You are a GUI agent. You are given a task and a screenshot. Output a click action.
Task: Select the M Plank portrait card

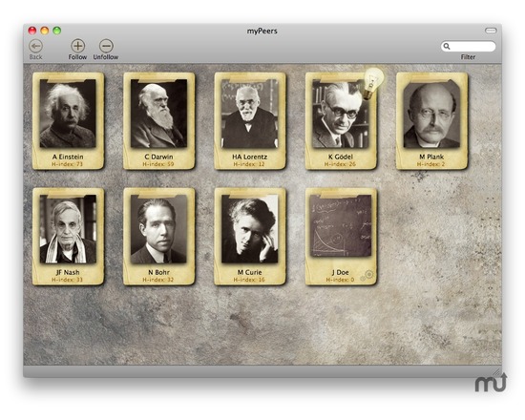[431, 121]
